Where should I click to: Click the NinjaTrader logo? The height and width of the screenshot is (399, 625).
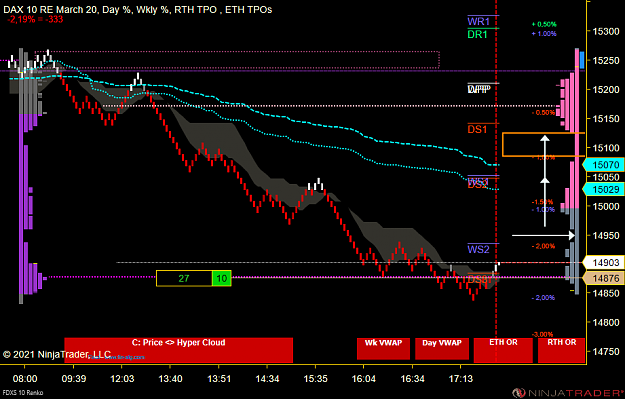click(568, 393)
